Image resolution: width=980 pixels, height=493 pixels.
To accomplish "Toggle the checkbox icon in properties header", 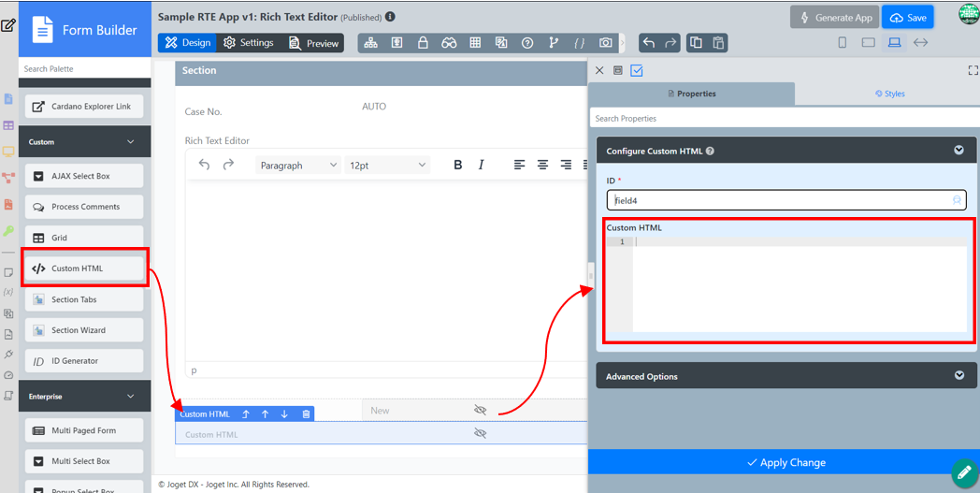I will 637,70.
